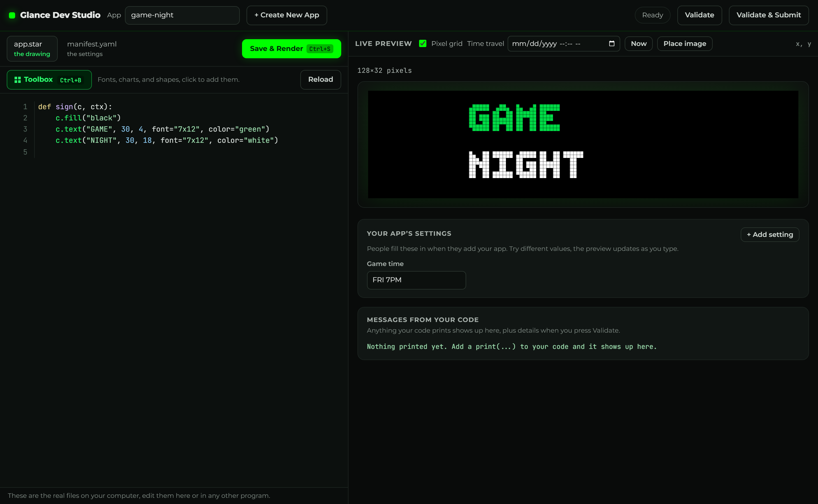Click the NIGHT text in live preview

(x=526, y=165)
